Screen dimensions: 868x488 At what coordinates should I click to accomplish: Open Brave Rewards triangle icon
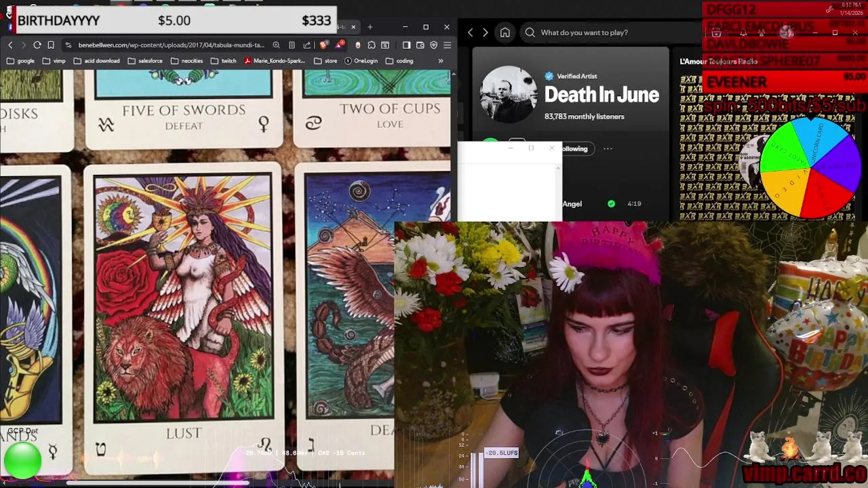point(340,45)
